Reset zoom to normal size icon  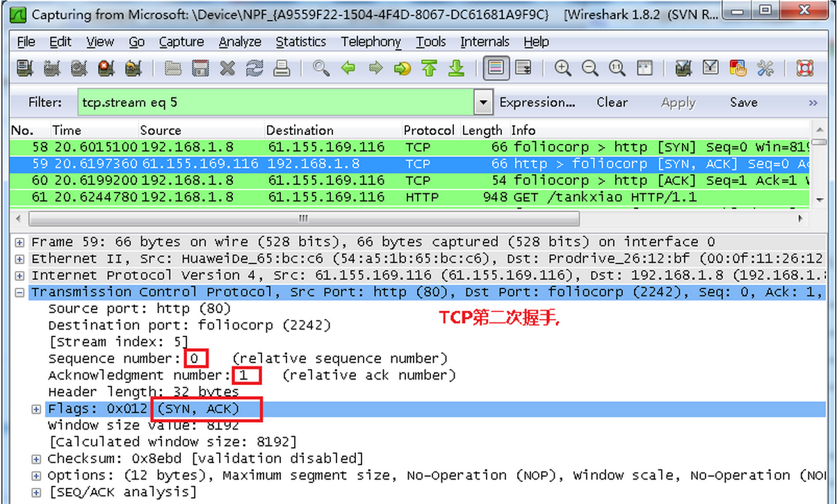[x=617, y=68]
